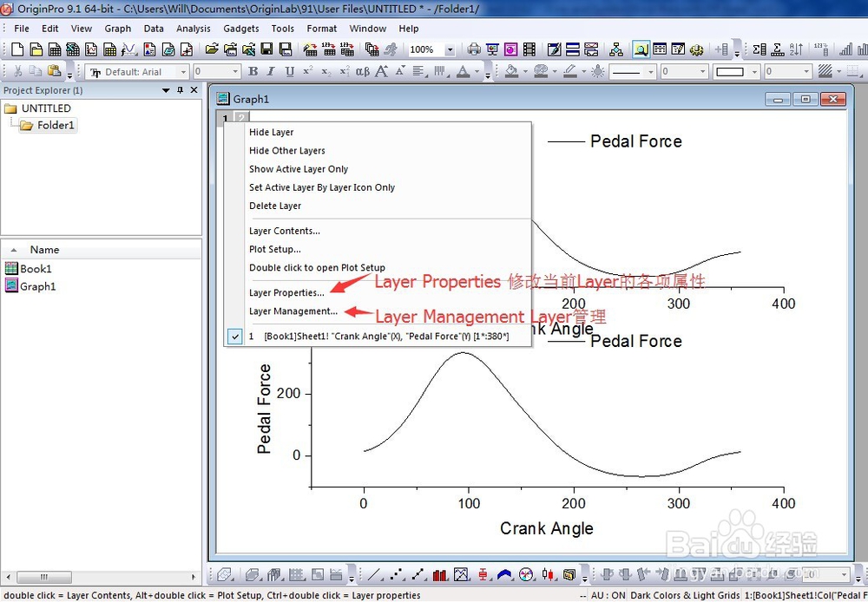The height and width of the screenshot is (602, 868).
Task: Click the slide show presentation icon
Action: (x=492, y=49)
